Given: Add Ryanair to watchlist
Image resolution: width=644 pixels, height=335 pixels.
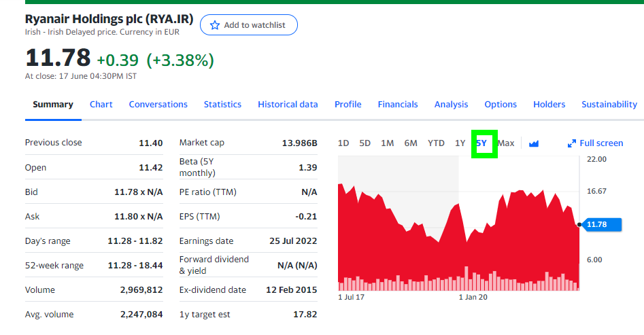Looking at the screenshot, I should (248, 25).
